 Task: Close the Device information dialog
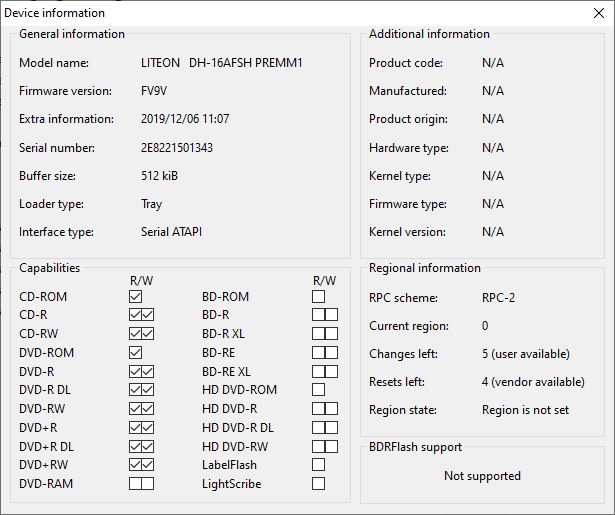[599, 13]
